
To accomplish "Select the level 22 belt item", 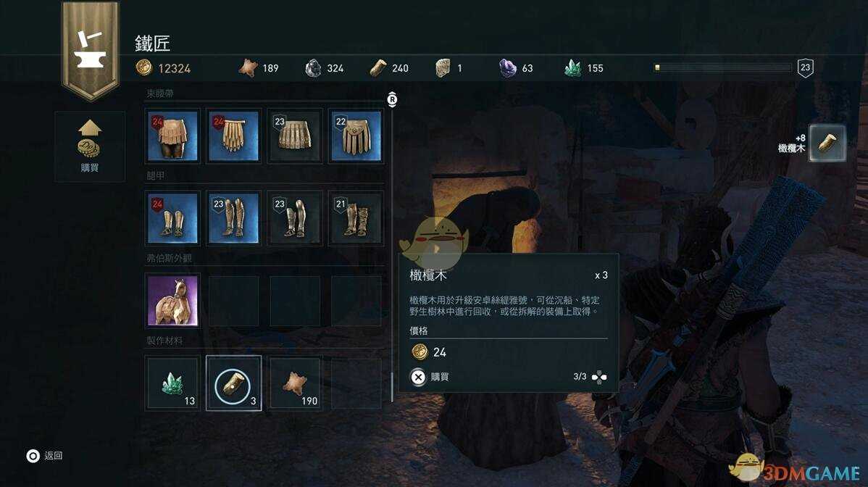I will [356, 136].
